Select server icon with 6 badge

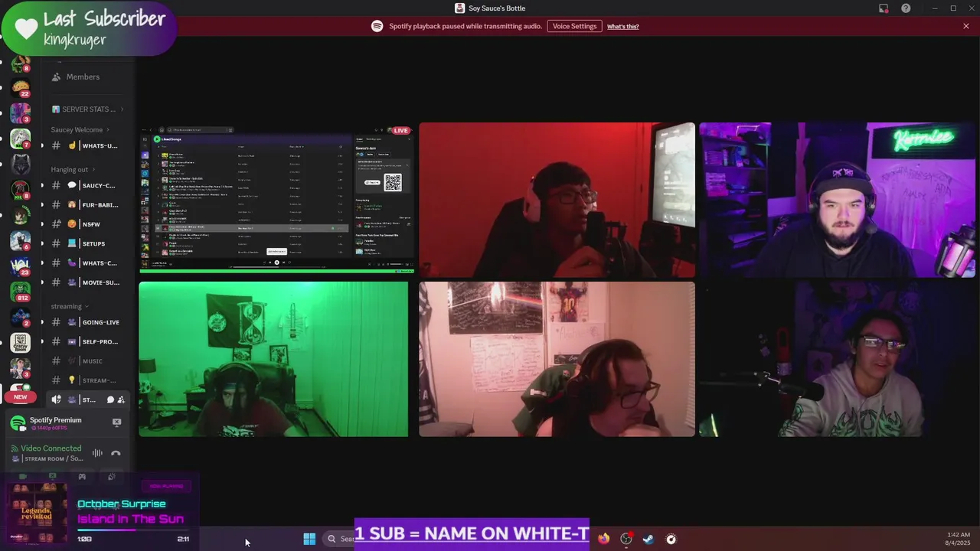point(21,241)
